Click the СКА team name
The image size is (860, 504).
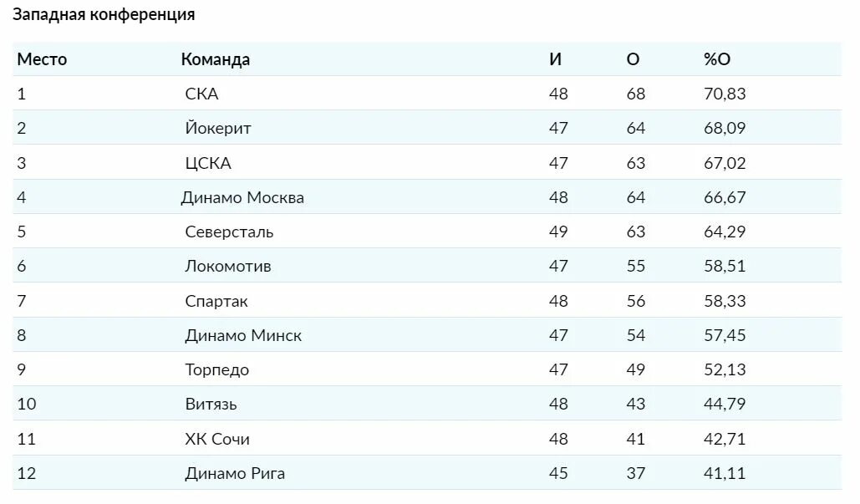201,94
